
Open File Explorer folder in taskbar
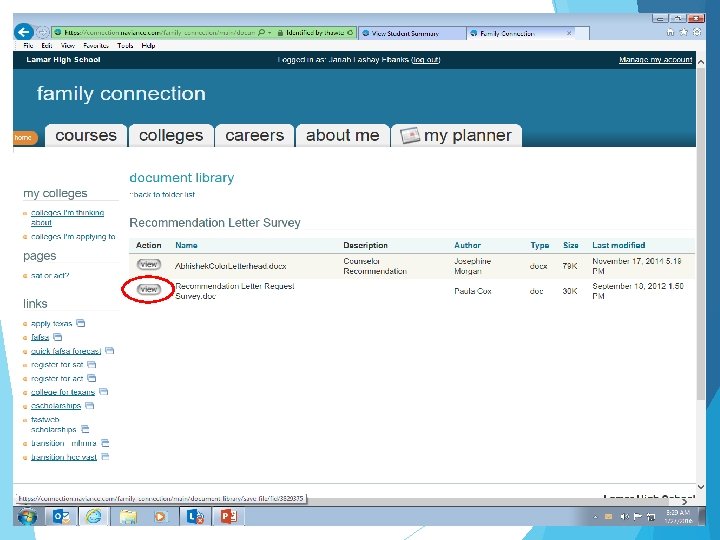point(128,517)
